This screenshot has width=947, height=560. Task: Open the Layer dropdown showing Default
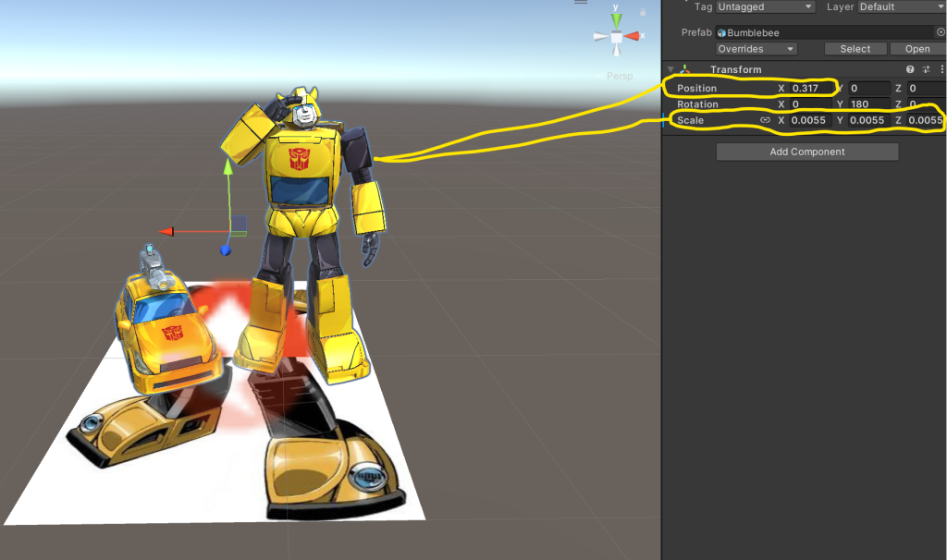[900, 6]
